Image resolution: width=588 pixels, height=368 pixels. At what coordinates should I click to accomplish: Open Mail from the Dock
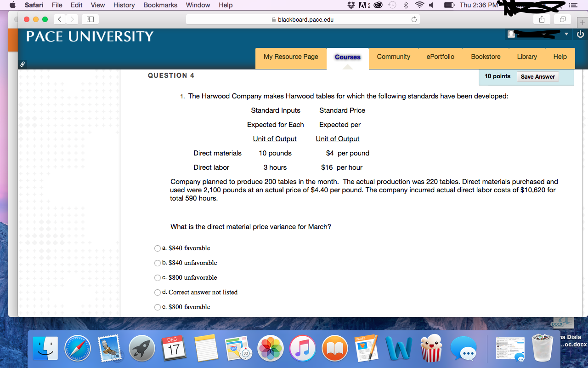pyautogui.click(x=110, y=348)
